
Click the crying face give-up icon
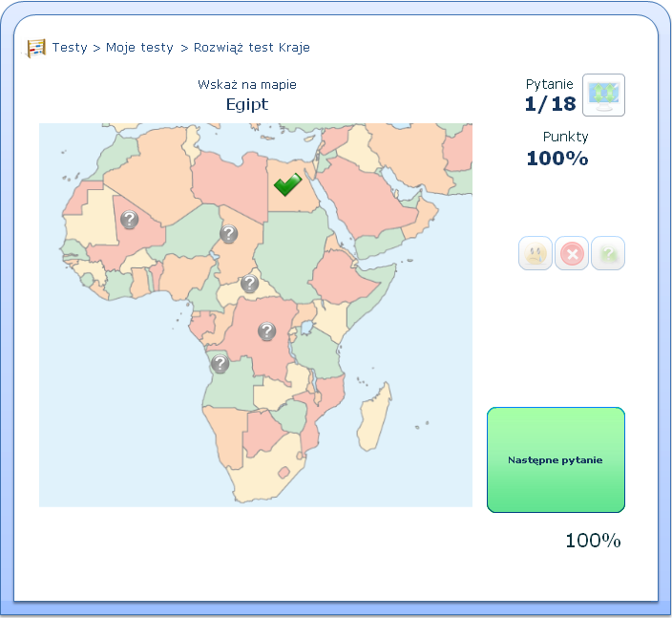pos(535,253)
